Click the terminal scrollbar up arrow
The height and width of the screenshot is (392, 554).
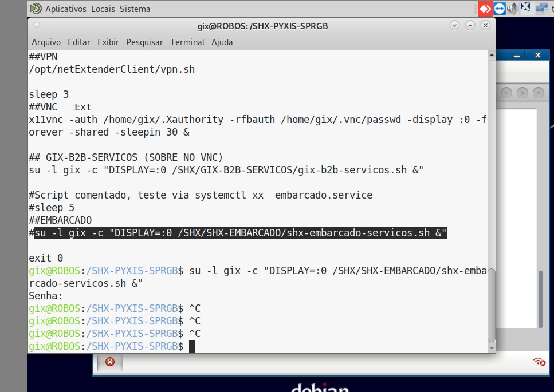point(491,56)
